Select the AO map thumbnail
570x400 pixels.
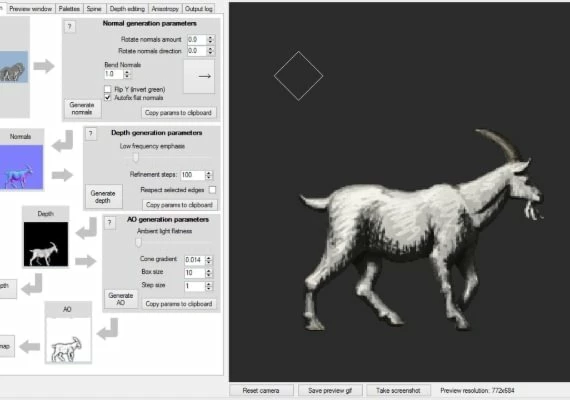click(x=68, y=340)
